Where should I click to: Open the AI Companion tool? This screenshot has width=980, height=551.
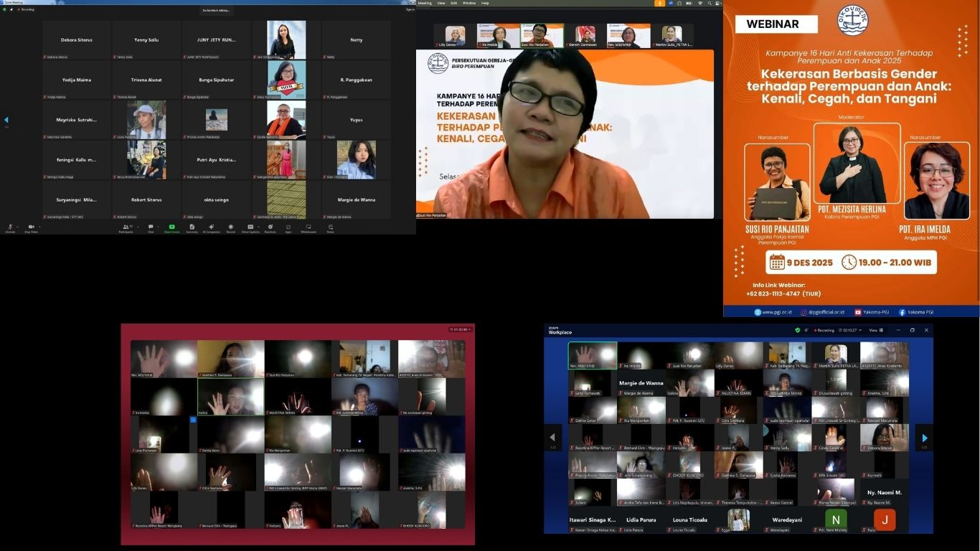point(211,227)
